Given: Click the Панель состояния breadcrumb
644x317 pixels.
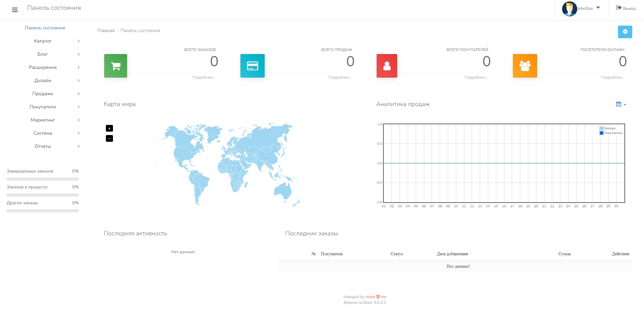Looking at the screenshot, I should point(140,30).
